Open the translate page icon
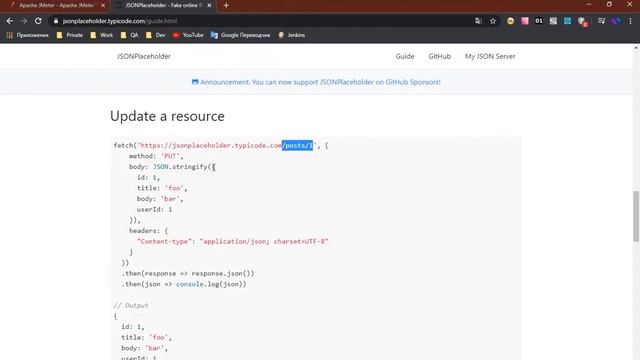The height and width of the screenshot is (360, 640). (x=478, y=21)
